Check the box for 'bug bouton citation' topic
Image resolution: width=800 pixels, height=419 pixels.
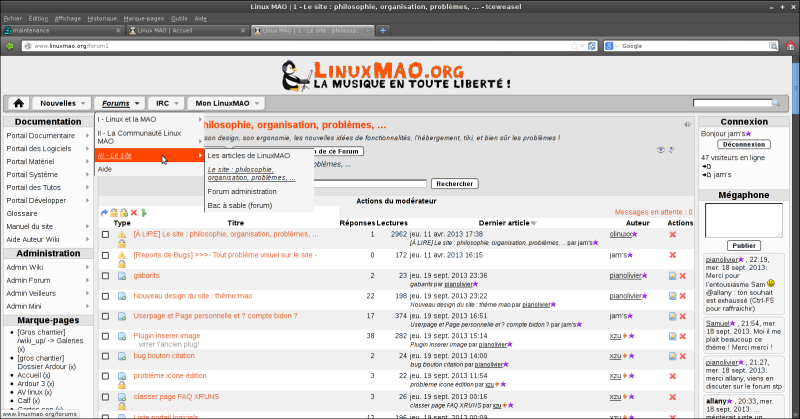click(x=106, y=356)
